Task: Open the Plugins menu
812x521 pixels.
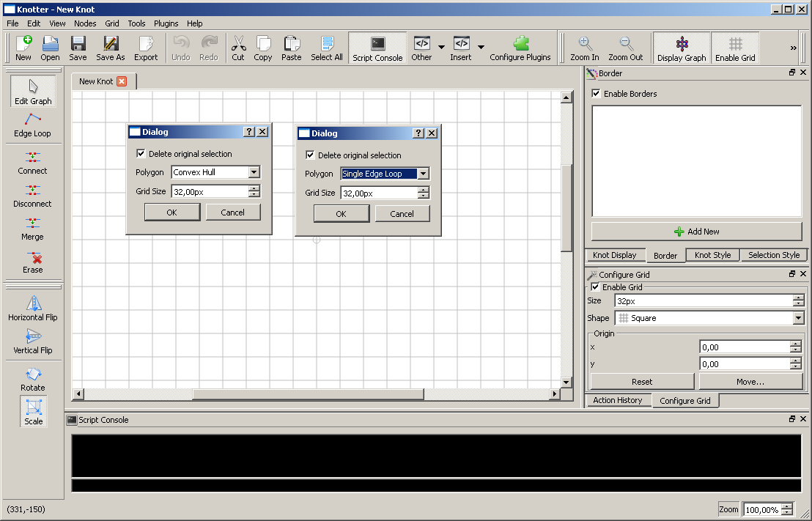Action: point(166,23)
